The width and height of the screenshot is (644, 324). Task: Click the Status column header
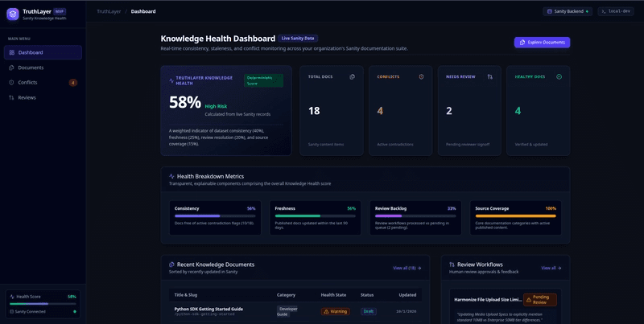pos(367,295)
